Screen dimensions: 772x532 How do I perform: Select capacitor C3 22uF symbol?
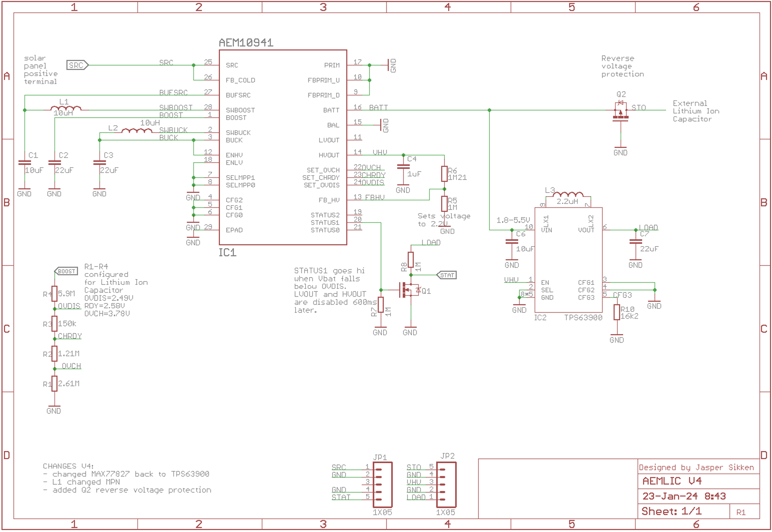tap(100, 163)
